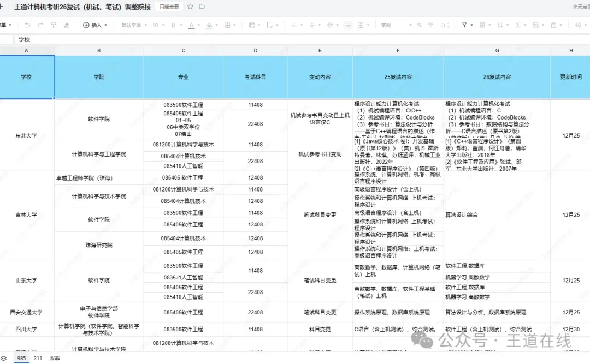Screen dimensions: 590x364
Task: Select column G header
Action: pos(497,50)
